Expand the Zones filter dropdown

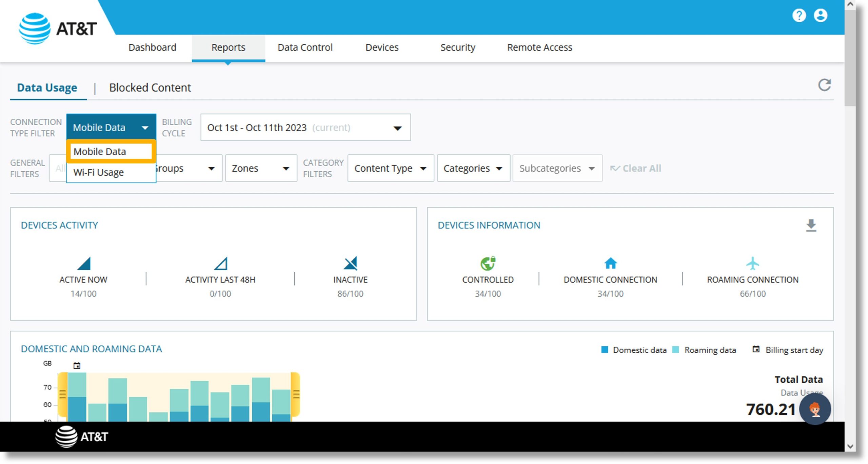[x=261, y=169]
